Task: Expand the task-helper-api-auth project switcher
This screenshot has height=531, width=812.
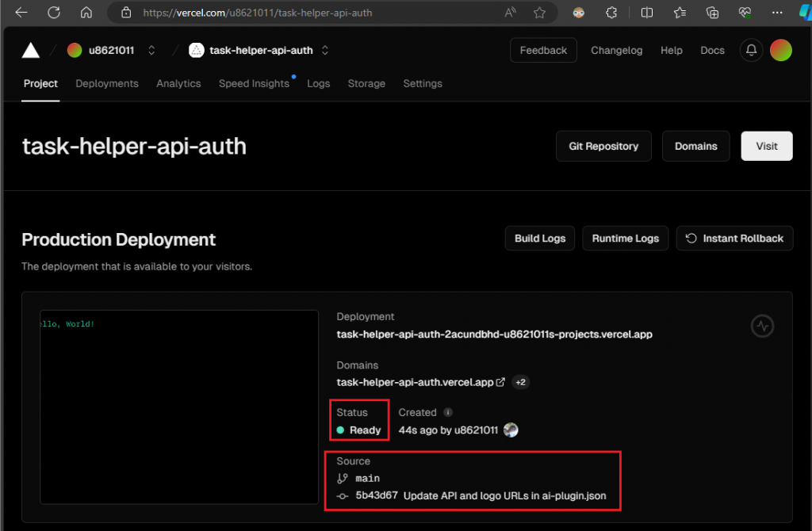Action: coord(324,50)
